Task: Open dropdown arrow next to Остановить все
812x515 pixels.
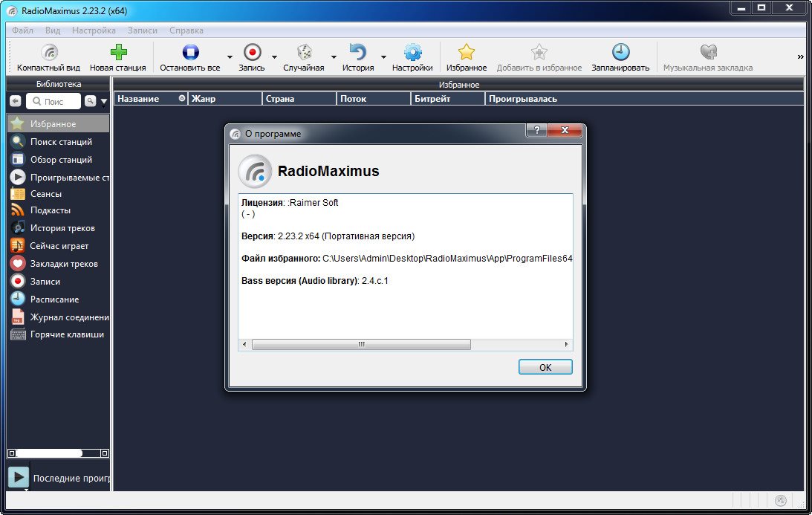Action: pos(230,57)
